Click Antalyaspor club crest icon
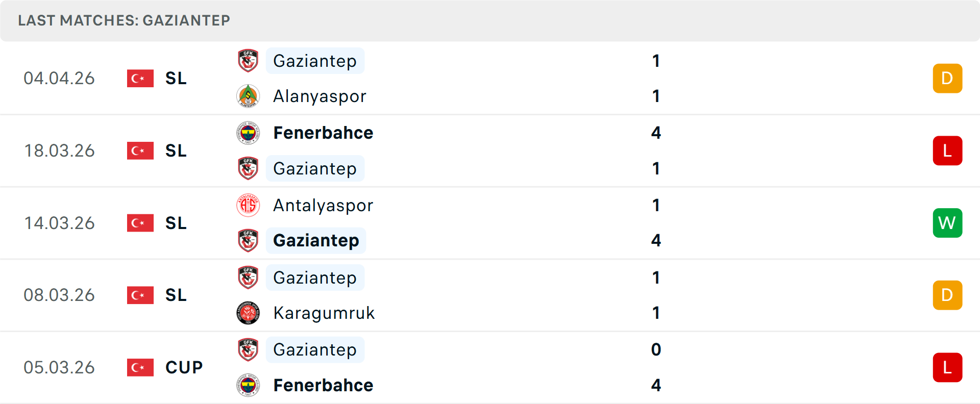Viewport: 980px width, 404px height. click(x=248, y=205)
